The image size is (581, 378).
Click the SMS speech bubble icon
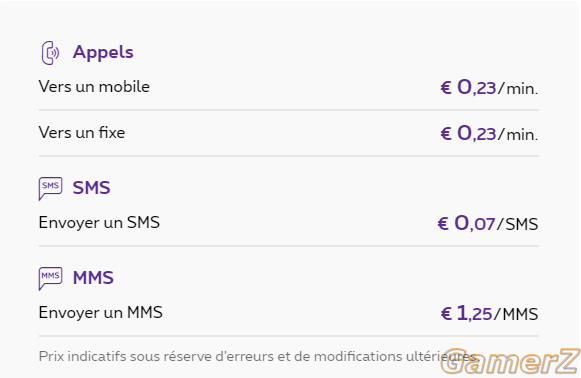pos(50,189)
